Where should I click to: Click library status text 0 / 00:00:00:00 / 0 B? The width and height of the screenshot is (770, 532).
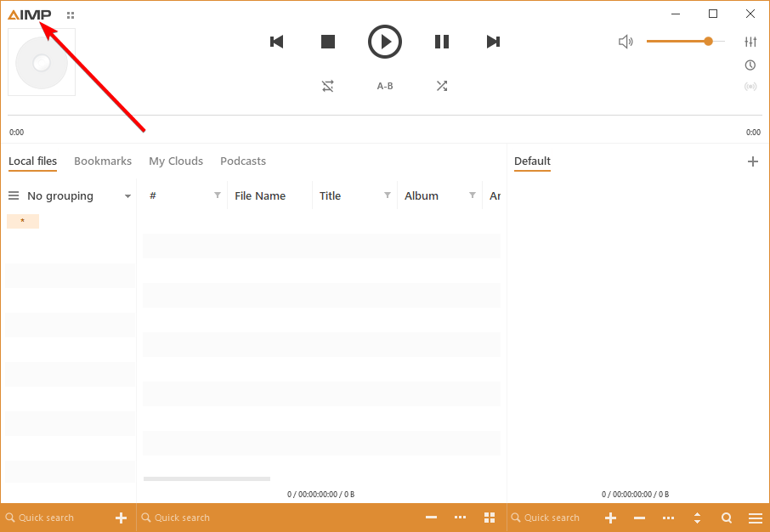click(321, 494)
